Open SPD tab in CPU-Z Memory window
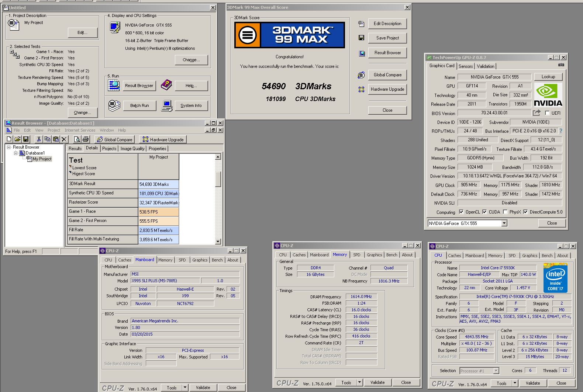Image resolution: width=583 pixels, height=392 pixels. click(356, 255)
